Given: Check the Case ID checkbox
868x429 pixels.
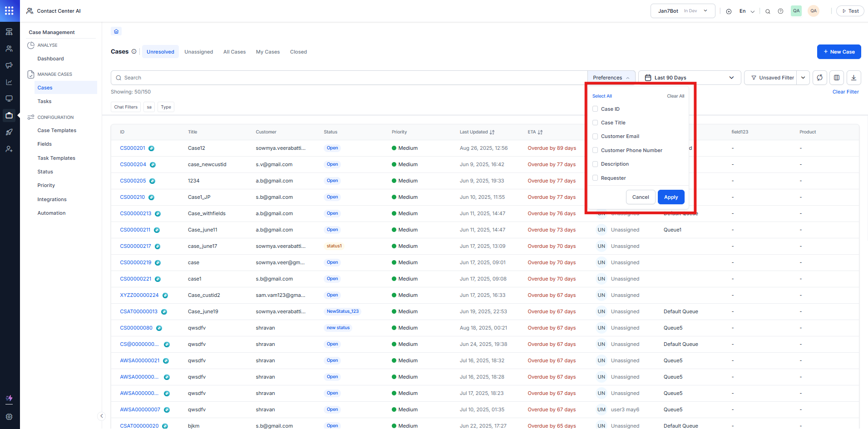Looking at the screenshot, I should click(595, 109).
